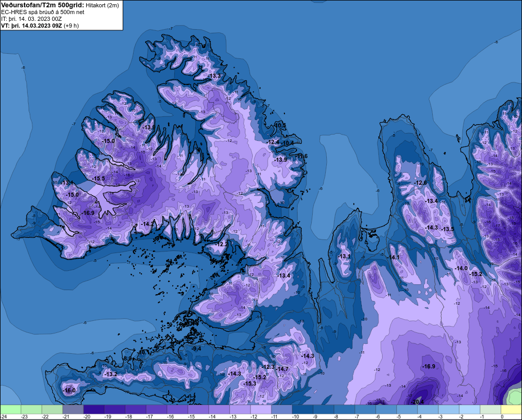
Task: Click the -10.4 temperature value on map
Action: pyautogui.click(x=288, y=143)
